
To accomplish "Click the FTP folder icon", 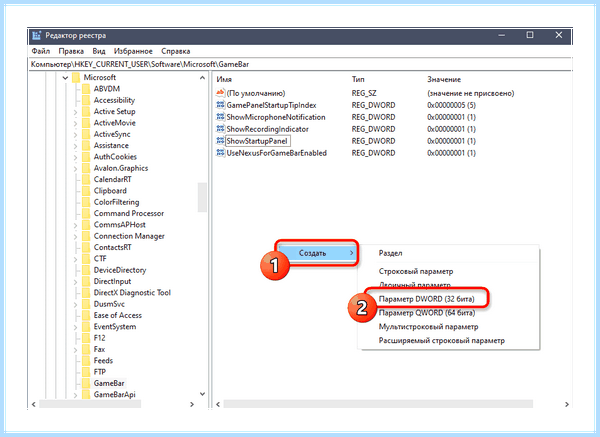I will [x=86, y=372].
